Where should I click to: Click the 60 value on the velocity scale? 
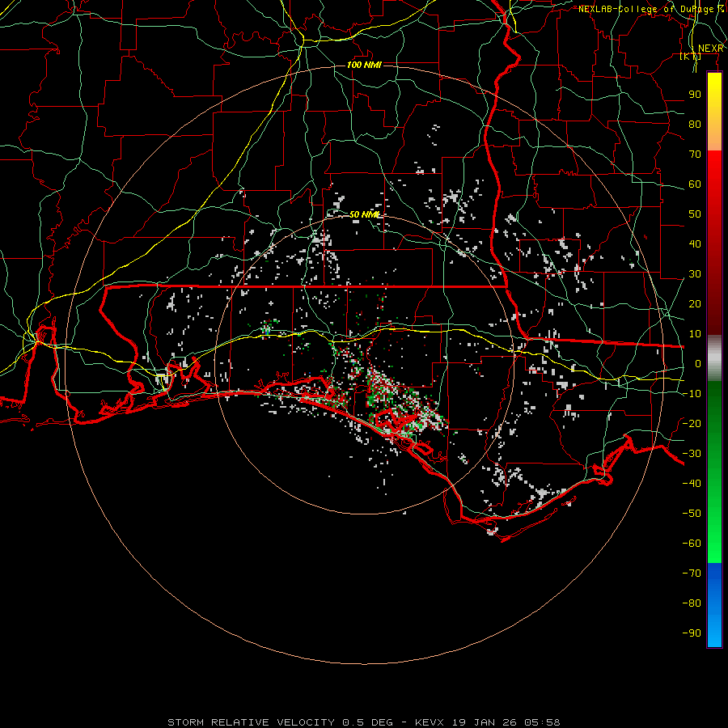695,184
